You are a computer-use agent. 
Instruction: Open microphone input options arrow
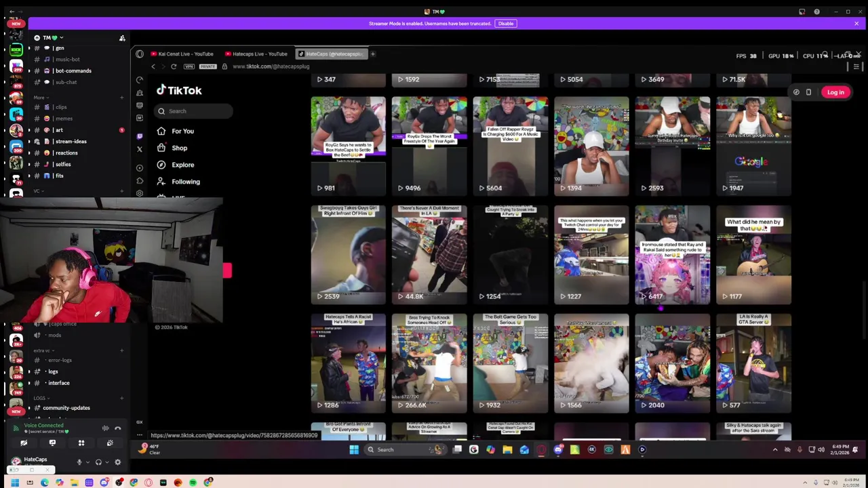pos(87,462)
